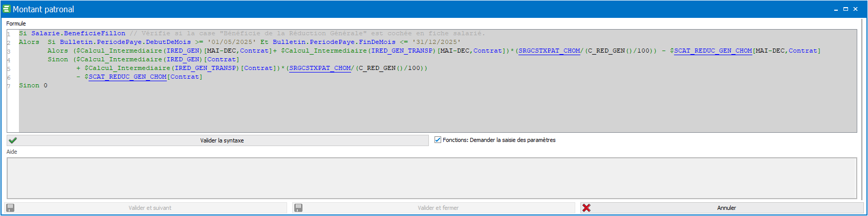Close the Montant patronal window
Screen dimensions: 868x216
[855, 9]
